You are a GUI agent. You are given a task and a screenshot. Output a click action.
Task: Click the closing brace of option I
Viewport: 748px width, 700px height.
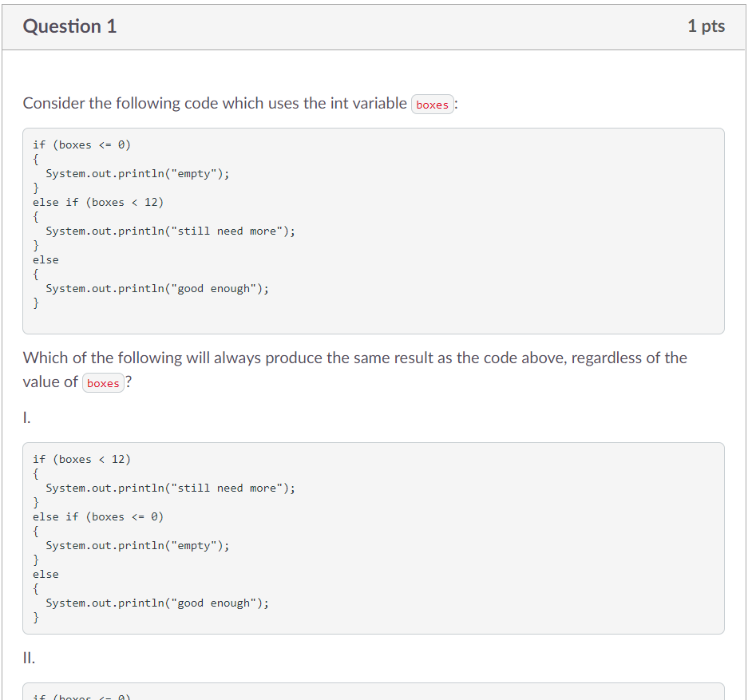(x=36, y=617)
